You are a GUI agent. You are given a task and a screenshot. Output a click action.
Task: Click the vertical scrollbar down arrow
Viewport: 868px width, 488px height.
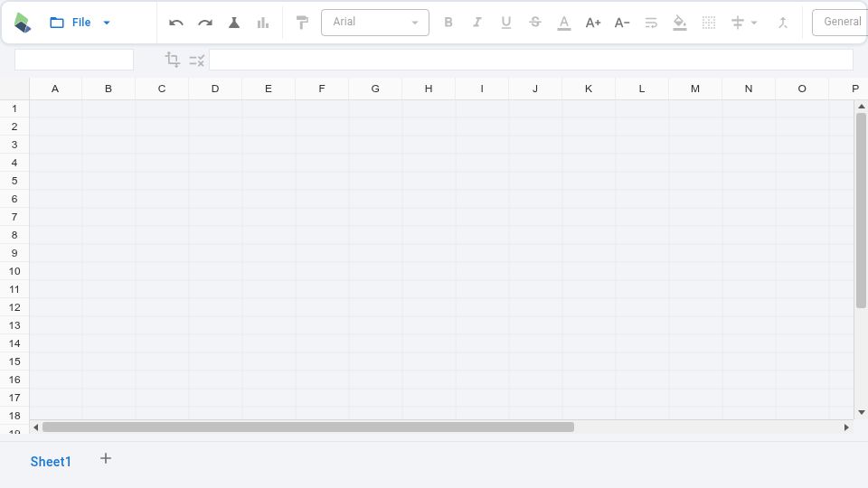[862, 412]
